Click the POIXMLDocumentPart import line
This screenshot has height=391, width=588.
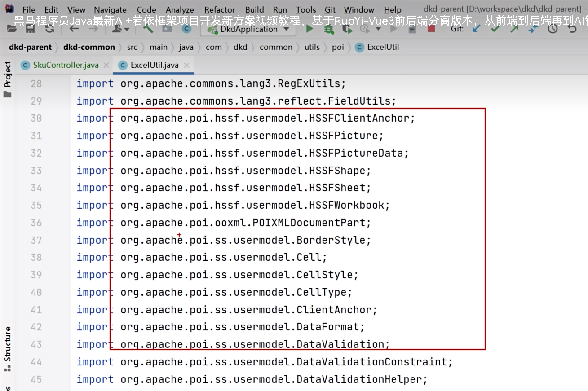(224, 223)
